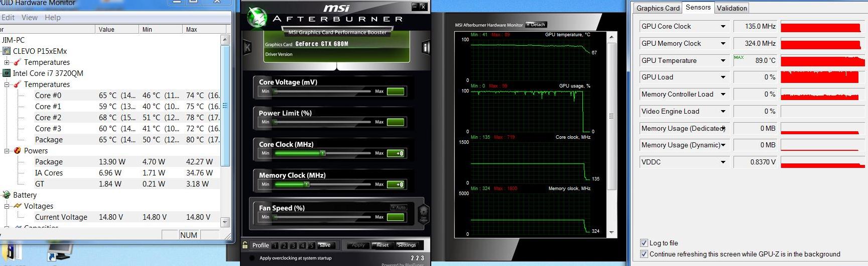Click the Core Voltage slider track
The width and height of the screenshot is (868, 266).
[x=322, y=91]
